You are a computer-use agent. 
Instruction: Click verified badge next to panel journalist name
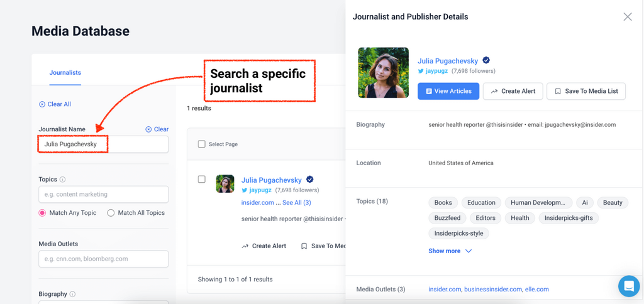(x=486, y=61)
